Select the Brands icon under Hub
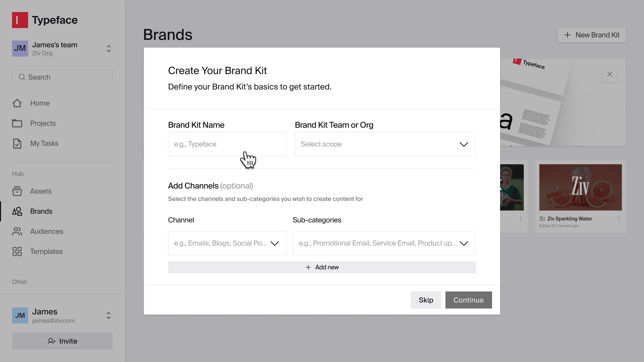The height and width of the screenshot is (362, 644). [17, 211]
